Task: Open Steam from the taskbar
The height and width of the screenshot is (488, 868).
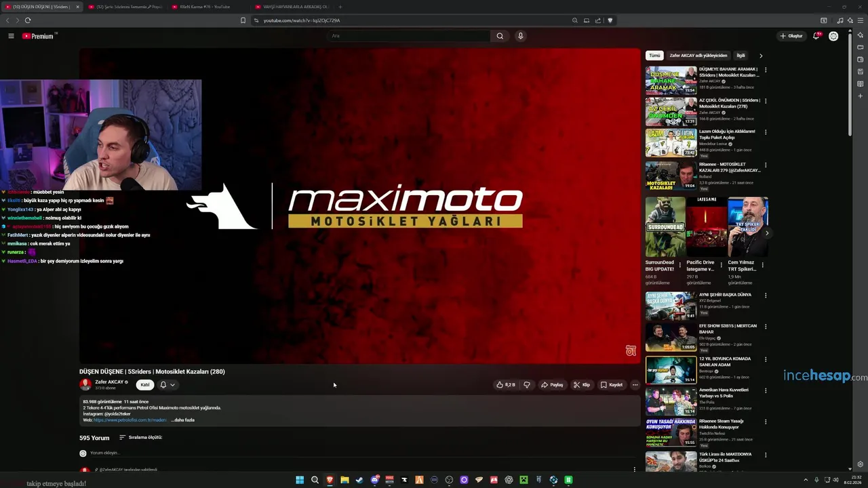Action: (359, 480)
